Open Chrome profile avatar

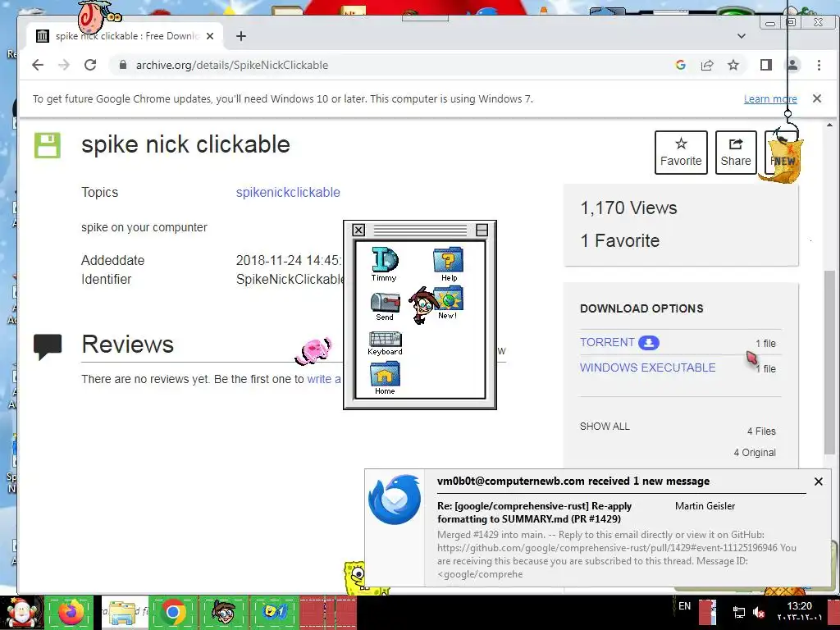792,65
